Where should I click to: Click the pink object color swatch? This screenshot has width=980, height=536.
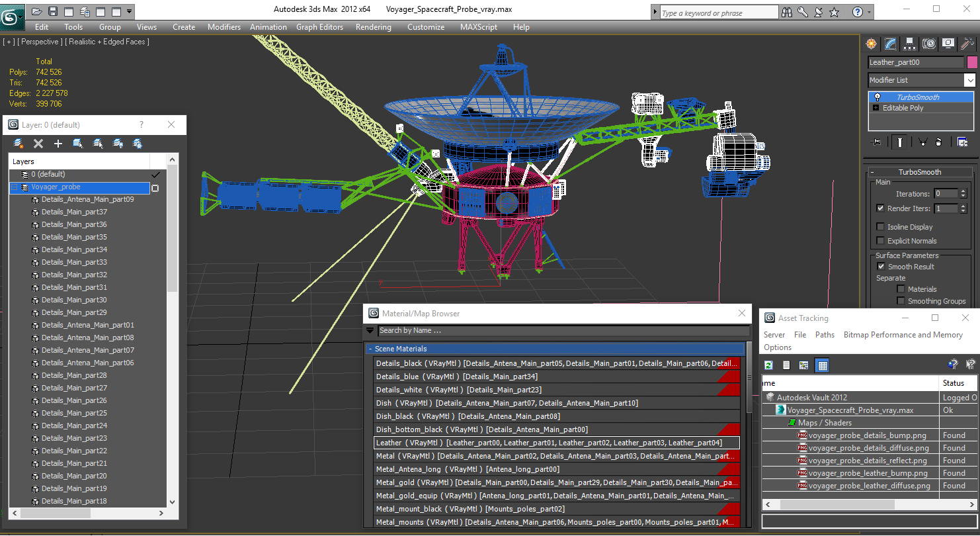tap(972, 62)
